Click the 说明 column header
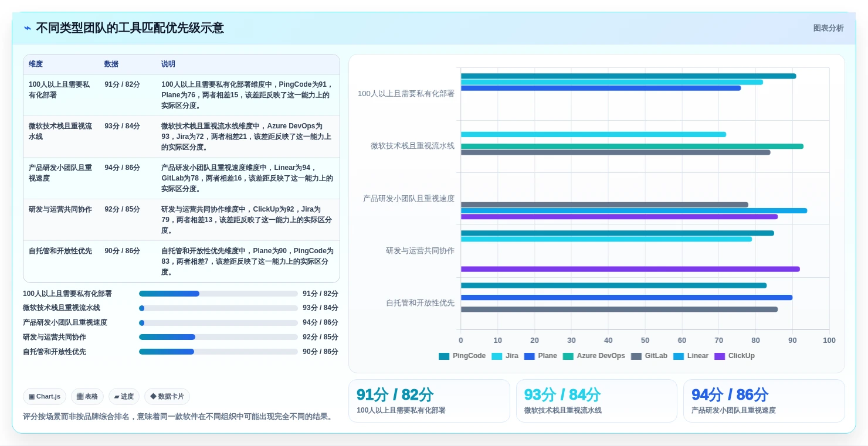Viewport: 868px width, 446px height. click(x=168, y=64)
